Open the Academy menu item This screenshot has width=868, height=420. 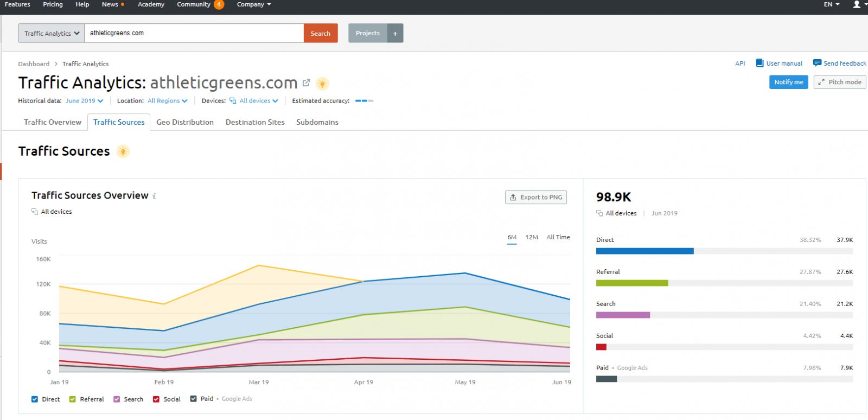click(x=151, y=4)
